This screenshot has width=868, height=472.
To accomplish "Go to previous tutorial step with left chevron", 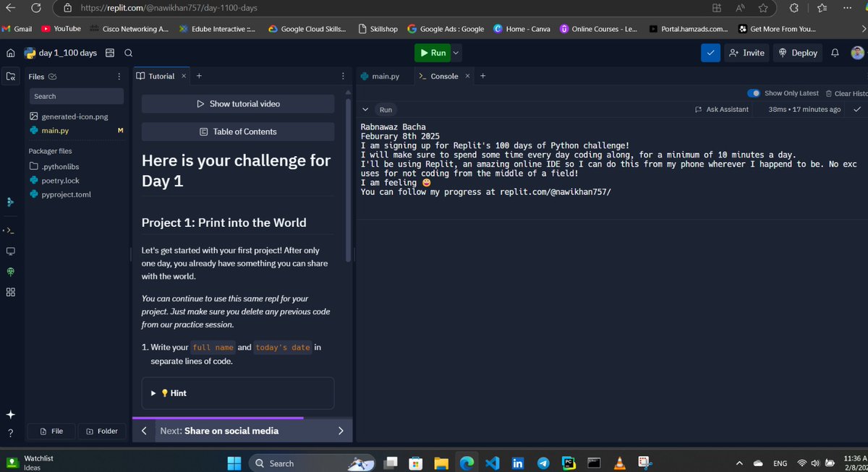I will (x=144, y=431).
